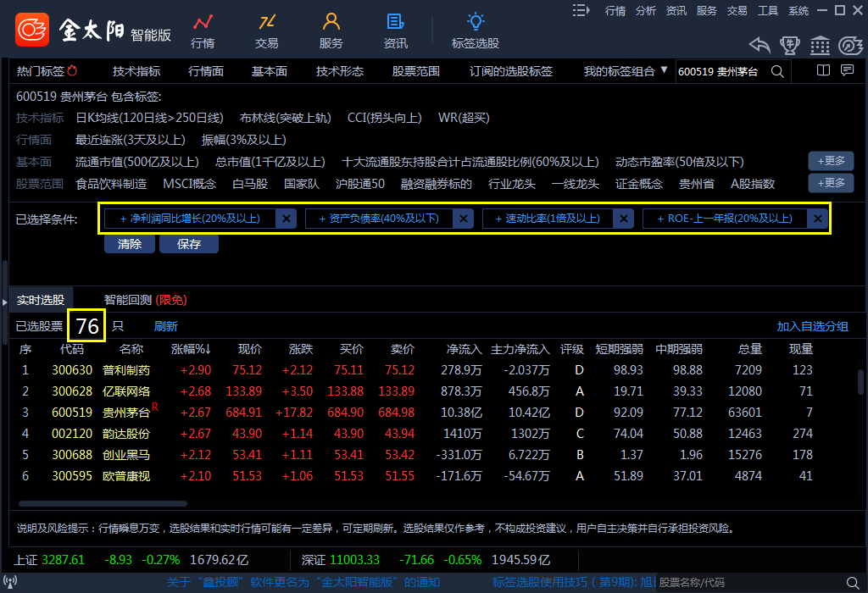Remove the 净利润同比增长 condition
868x593 pixels.
[x=287, y=219]
